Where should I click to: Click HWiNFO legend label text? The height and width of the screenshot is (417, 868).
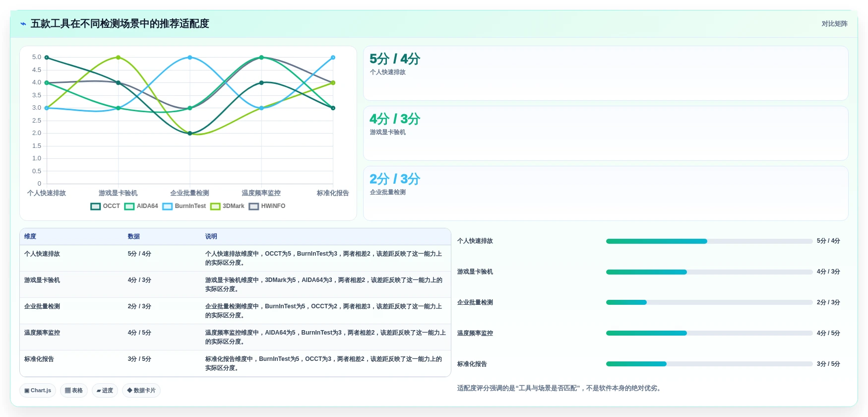273,206
